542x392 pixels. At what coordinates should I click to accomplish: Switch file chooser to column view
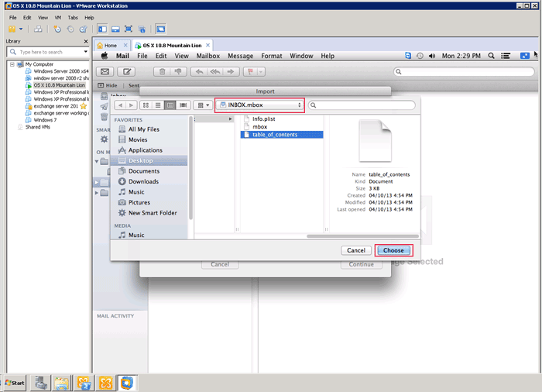(x=170, y=105)
